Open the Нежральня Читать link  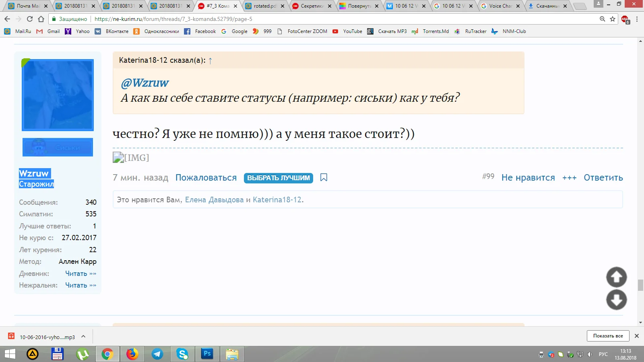pyautogui.click(x=80, y=285)
